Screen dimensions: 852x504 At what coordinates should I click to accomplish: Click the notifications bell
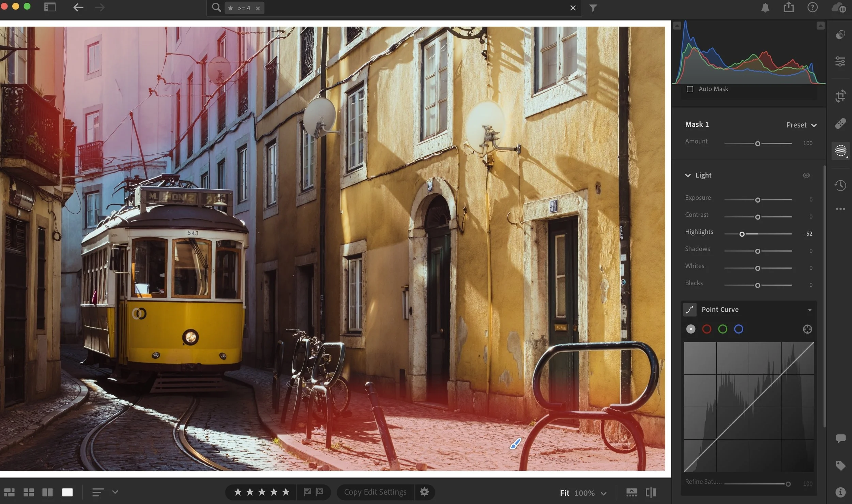765,7
